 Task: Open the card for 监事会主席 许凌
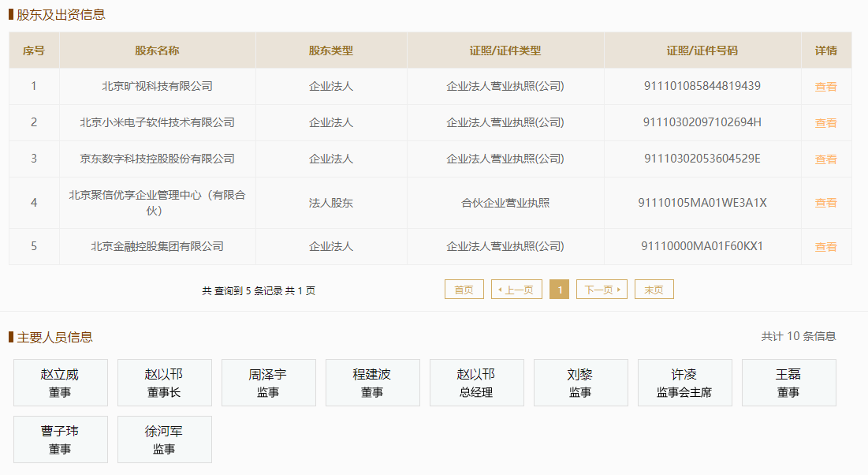click(x=684, y=382)
